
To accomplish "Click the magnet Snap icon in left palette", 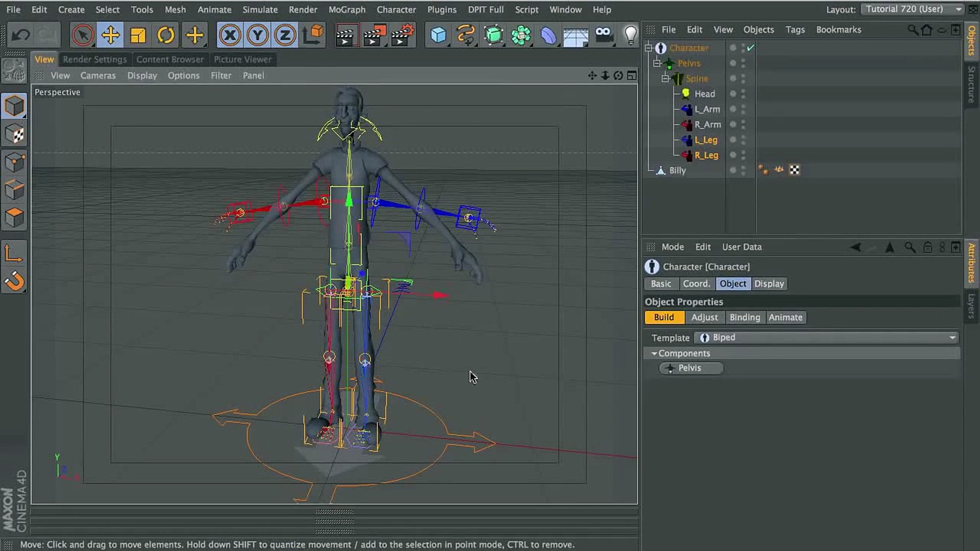I will (14, 281).
